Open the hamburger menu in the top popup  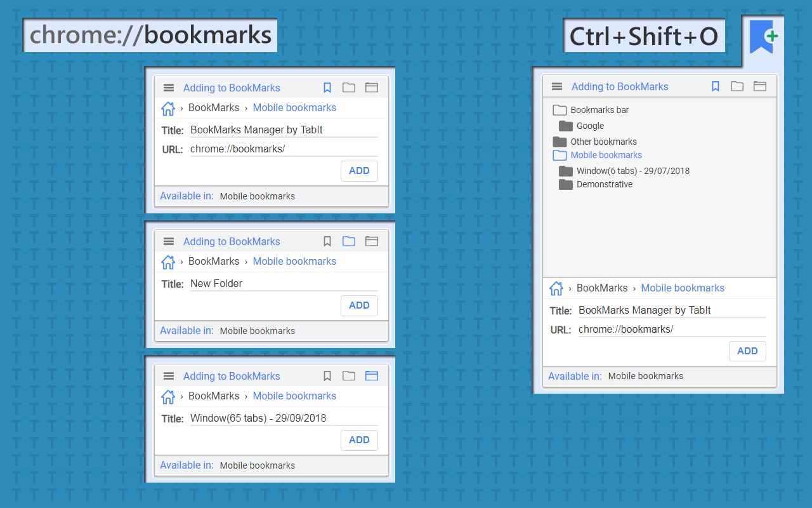coord(168,88)
